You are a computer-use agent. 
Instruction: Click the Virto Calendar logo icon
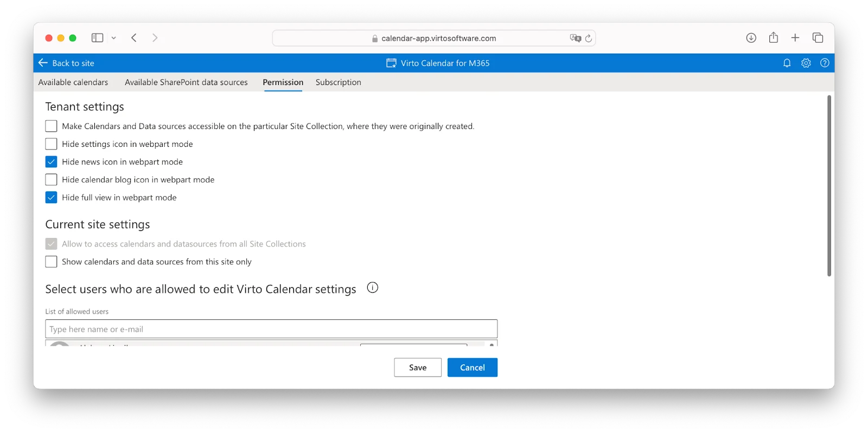point(391,63)
